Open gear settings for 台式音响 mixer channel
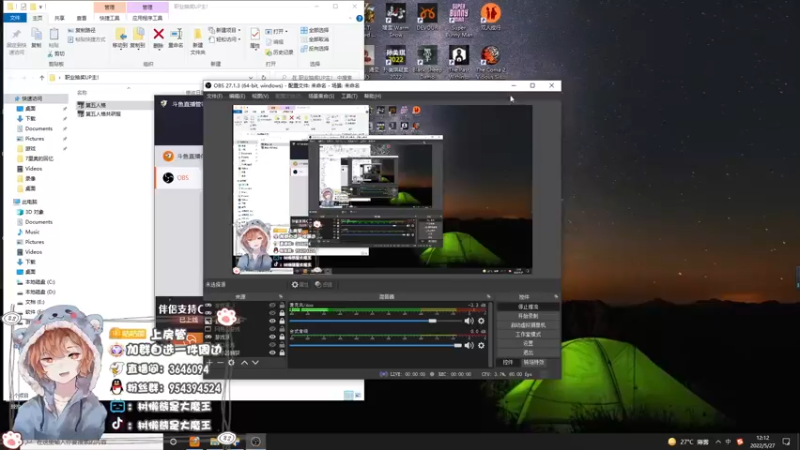This screenshot has height=450, width=800. point(481,345)
